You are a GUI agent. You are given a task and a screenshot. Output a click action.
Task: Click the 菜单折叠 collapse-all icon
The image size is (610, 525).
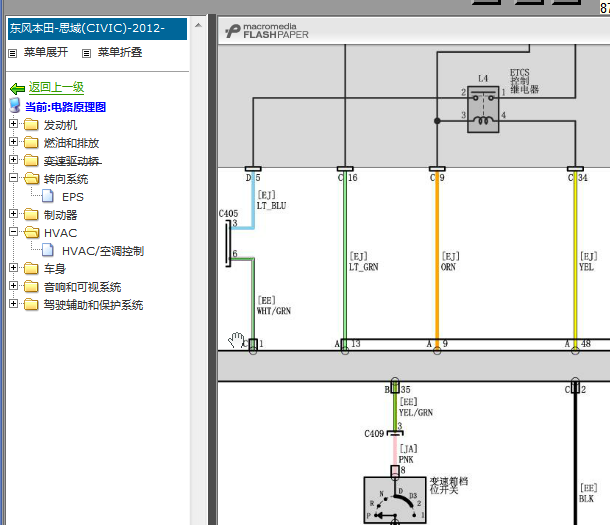pyautogui.click(x=86, y=53)
